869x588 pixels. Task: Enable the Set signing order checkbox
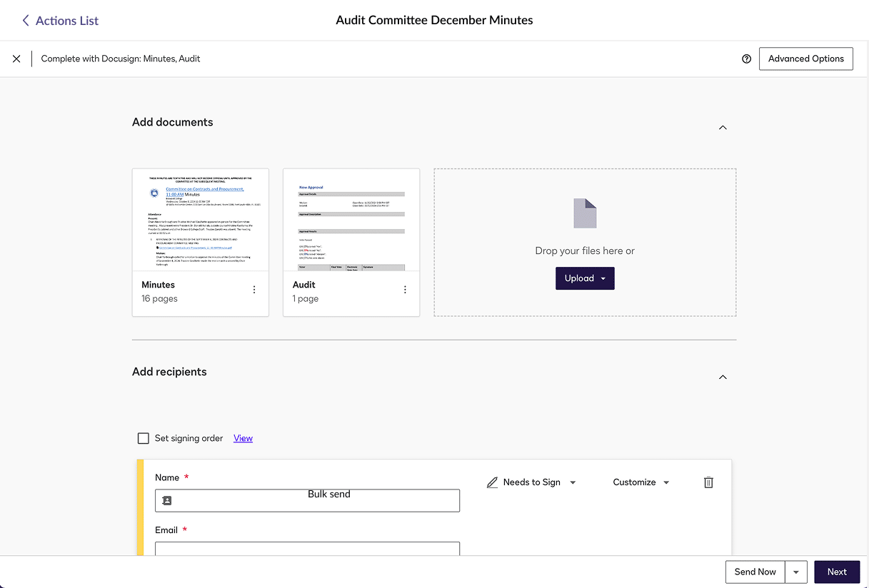(x=144, y=438)
